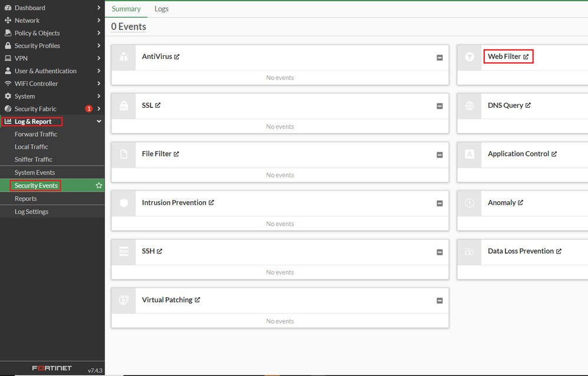This screenshot has width=588, height=376.
Task: Open AntiVirus external link icon
Action: [177, 57]
